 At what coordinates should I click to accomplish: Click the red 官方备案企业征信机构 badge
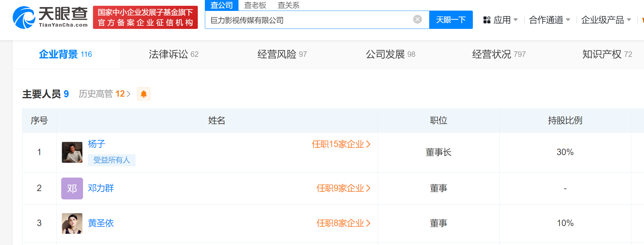point(145,17)
